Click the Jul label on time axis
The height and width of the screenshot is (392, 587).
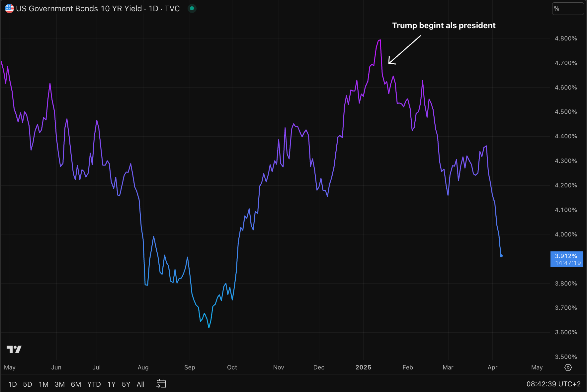click(x=97, y=367)
